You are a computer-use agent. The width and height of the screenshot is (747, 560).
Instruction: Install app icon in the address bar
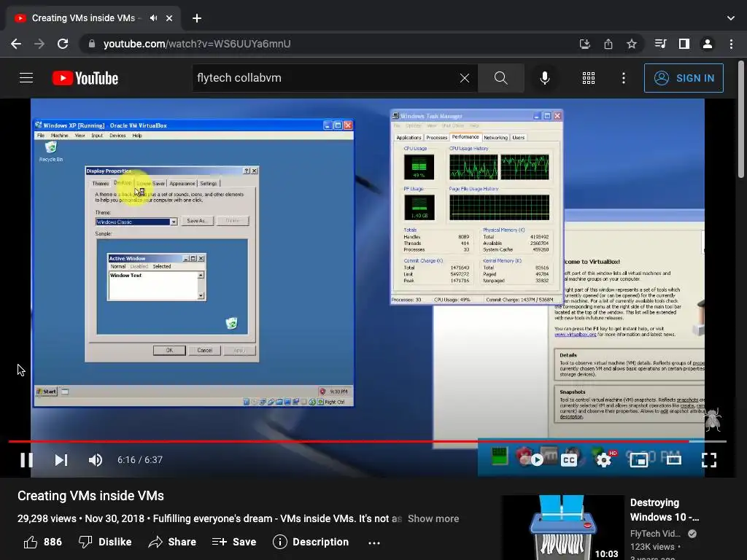[584, 44]
